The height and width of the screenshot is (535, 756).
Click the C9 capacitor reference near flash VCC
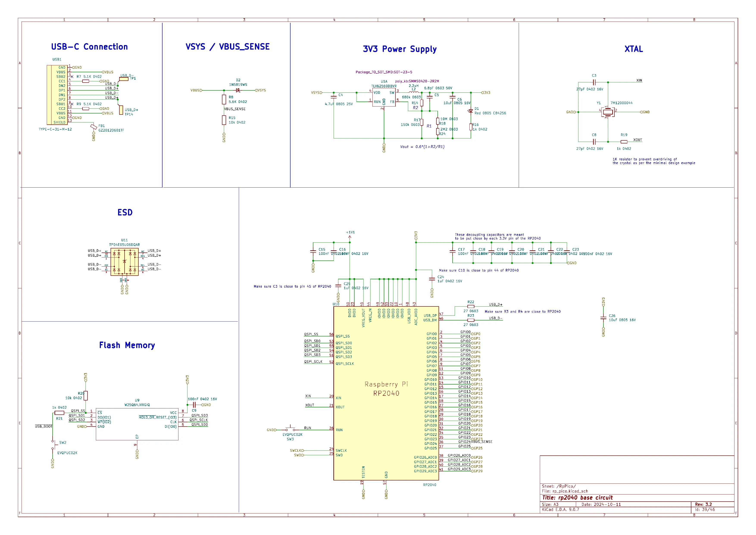coord(194,411)
